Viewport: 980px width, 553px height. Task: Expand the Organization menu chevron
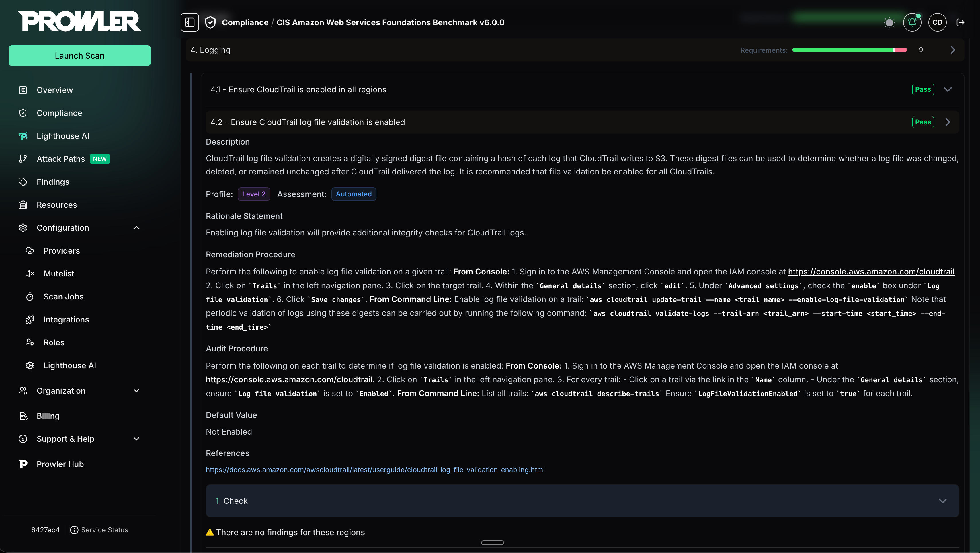[x=136, y=391]
